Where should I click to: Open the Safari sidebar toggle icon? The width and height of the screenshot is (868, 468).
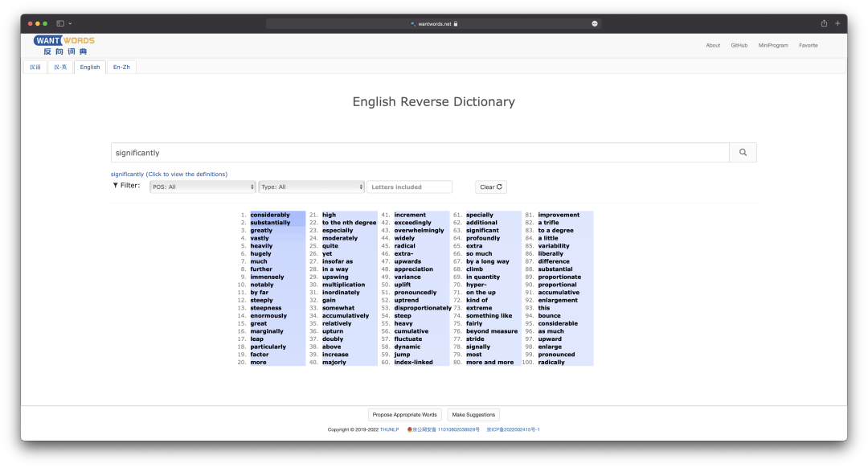[60, 23]
